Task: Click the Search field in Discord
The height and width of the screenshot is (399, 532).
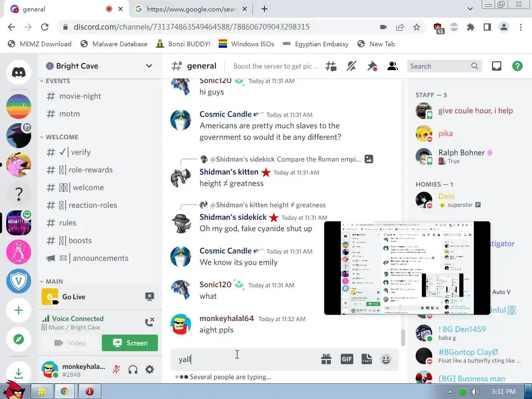Action: [x=444, y=66]
